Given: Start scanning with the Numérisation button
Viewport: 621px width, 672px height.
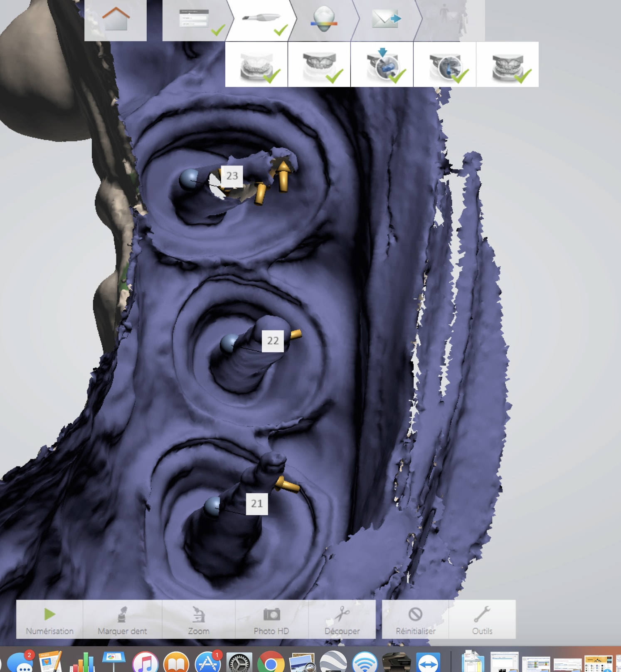Looking at the screenshot, I should [x=49, y=620].
